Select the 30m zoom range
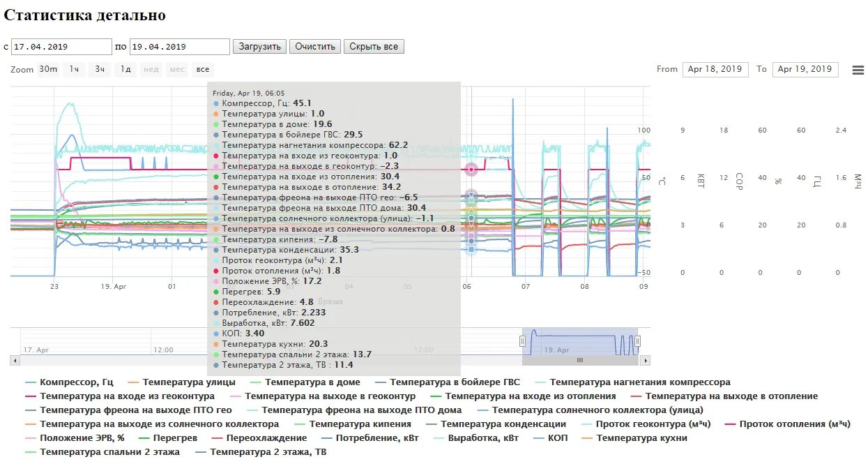The height and width of the screenshot is (464, 868). 48,69
